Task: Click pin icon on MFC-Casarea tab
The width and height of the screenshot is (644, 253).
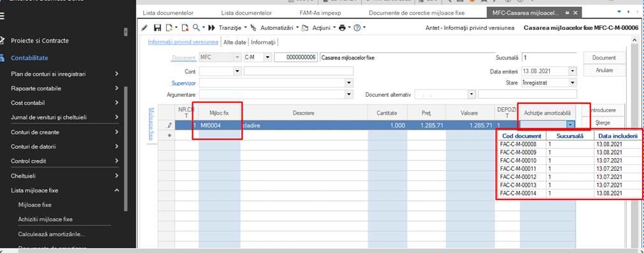Action: click(567, 13)
